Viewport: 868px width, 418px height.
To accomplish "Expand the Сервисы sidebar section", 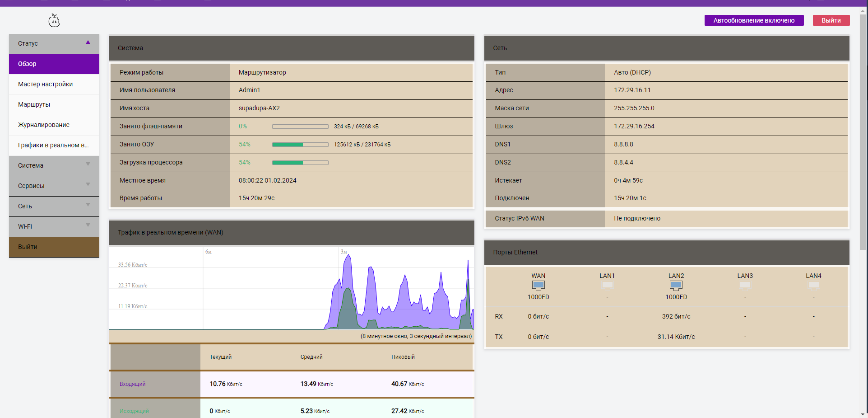I will [x=54, y=186].
